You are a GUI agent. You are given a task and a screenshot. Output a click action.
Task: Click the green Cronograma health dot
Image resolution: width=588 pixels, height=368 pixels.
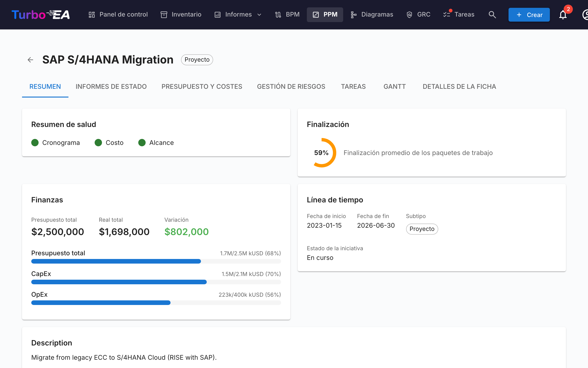click(x=35, y=143)
